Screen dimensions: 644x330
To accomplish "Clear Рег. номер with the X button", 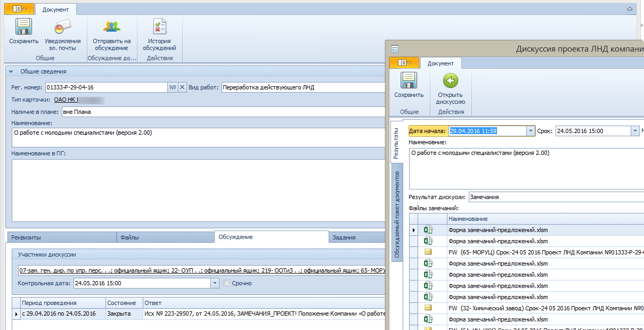I will click(182, 87).
